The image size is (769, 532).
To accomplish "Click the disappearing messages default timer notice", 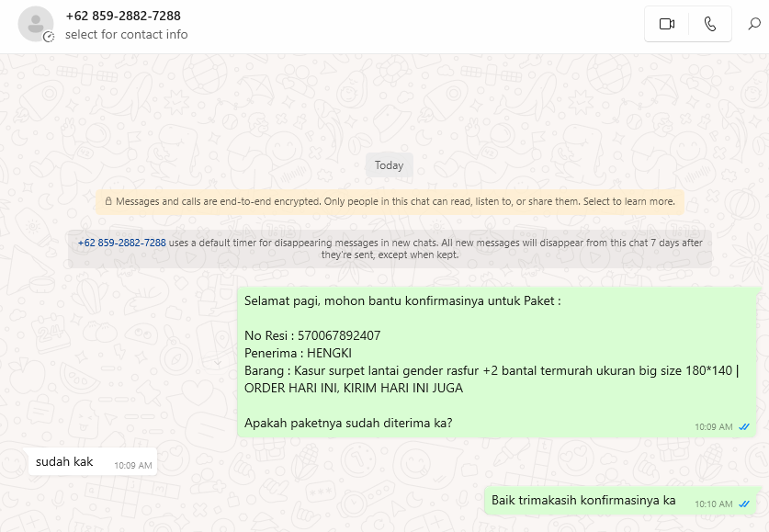I will 390,249.
